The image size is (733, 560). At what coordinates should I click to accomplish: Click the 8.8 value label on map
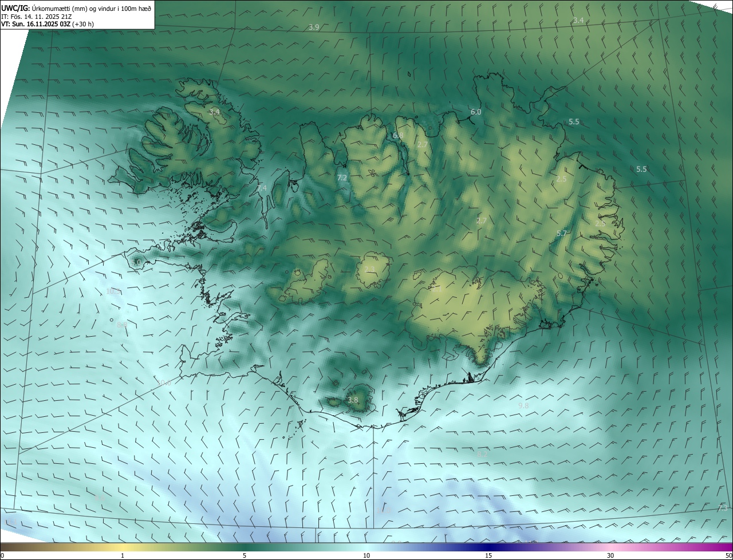[122, 325]
